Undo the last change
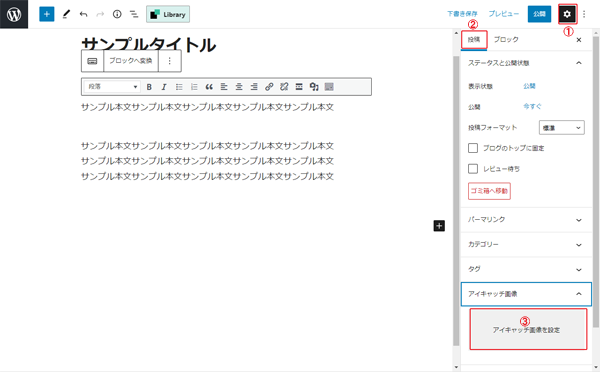 (x=83, y=15)
